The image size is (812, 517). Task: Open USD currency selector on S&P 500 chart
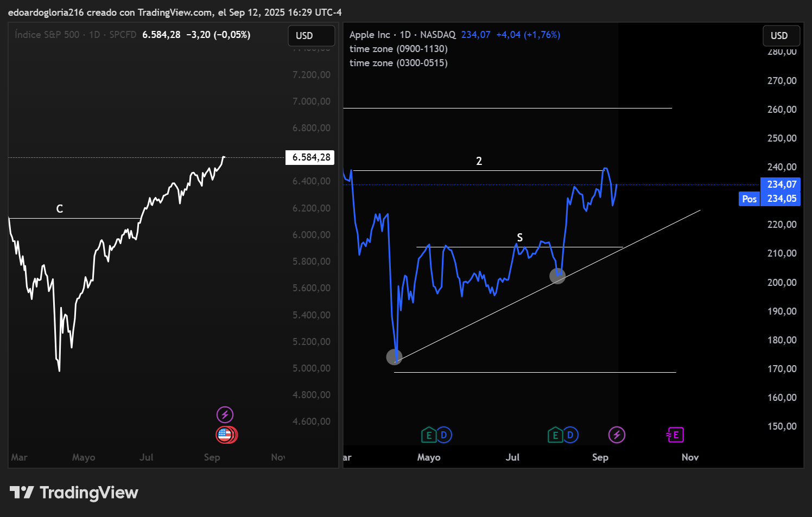pyautogui.click(x=311, y=36)
